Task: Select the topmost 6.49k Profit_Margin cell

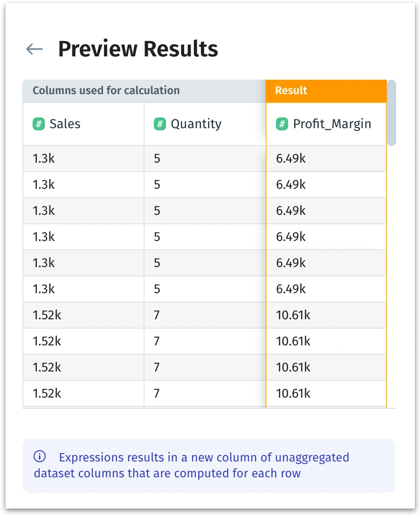Action: tap(291, 158)
